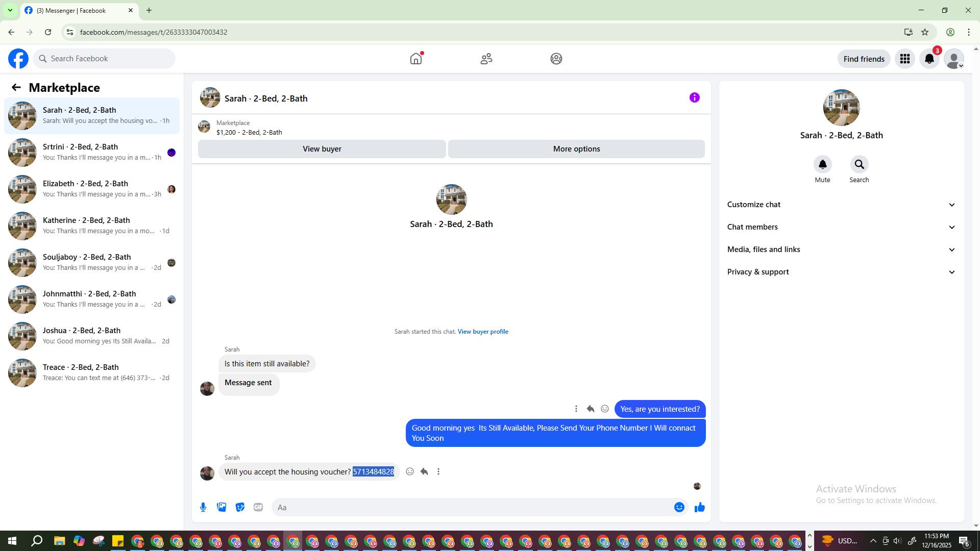The width and height of the screenshot is (980, 551).
Task: Open Souljaboy 2-Bed, 2-Bath conversation
Action: click(92, 263)
